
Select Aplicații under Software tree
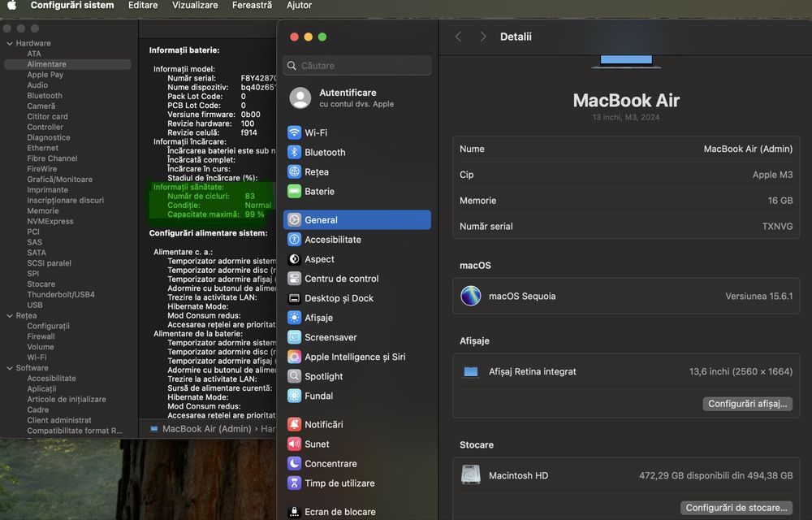[41, 388]
